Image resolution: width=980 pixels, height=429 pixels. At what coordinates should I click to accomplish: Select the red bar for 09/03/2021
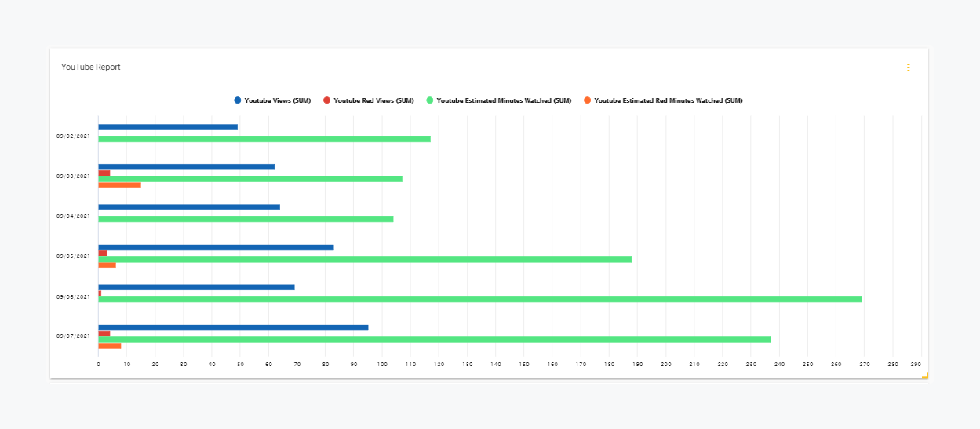(x=104, y=173)
